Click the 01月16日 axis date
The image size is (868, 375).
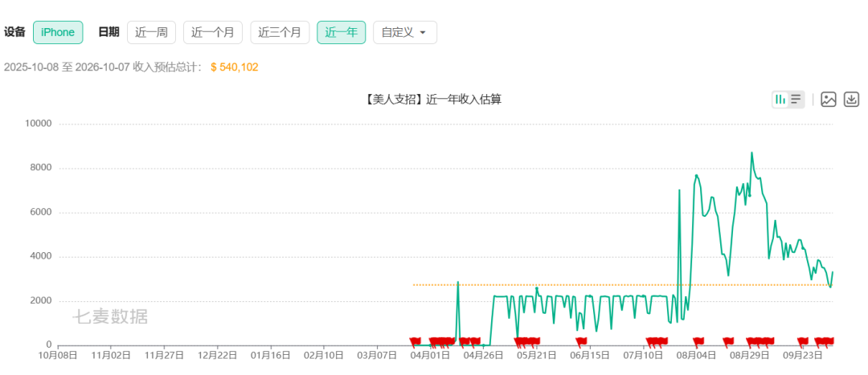[x=270, y=356]
